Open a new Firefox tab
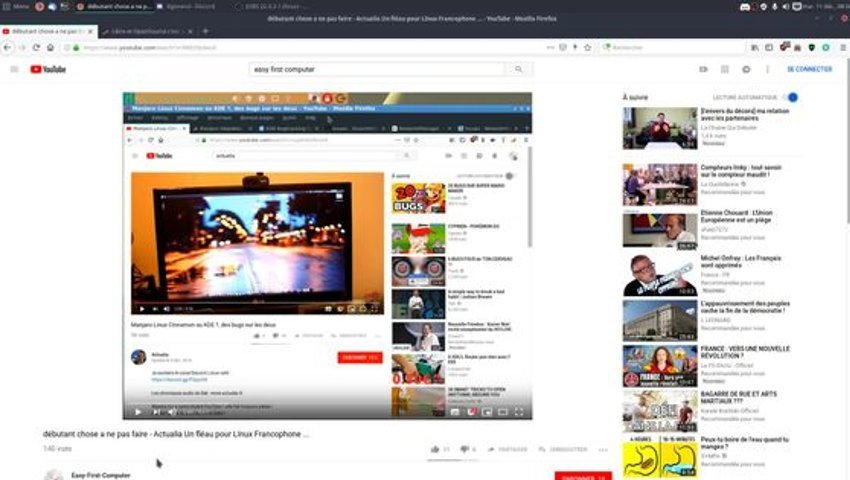The height and width of the screenshot is (480, 850). (x=205, y=31)
